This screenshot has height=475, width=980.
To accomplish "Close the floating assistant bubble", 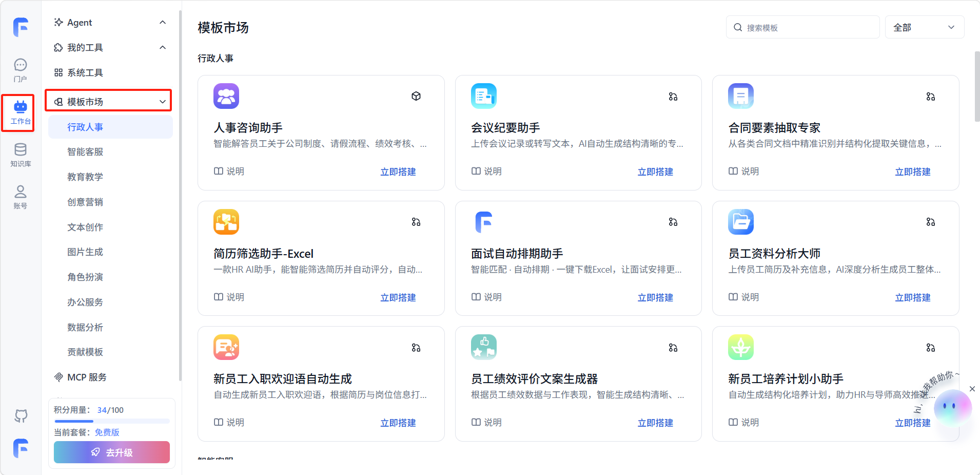I will 972,389.
